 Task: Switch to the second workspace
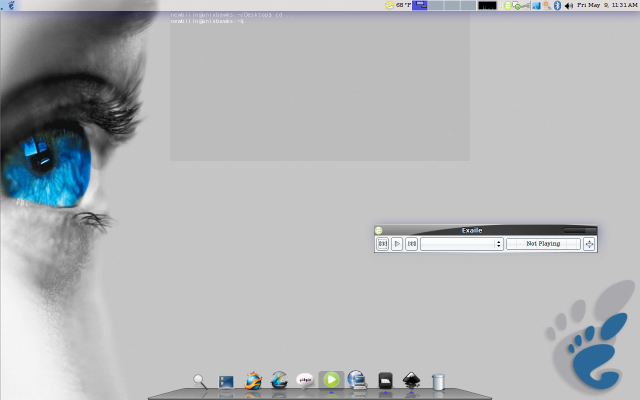tap(436, 5)
